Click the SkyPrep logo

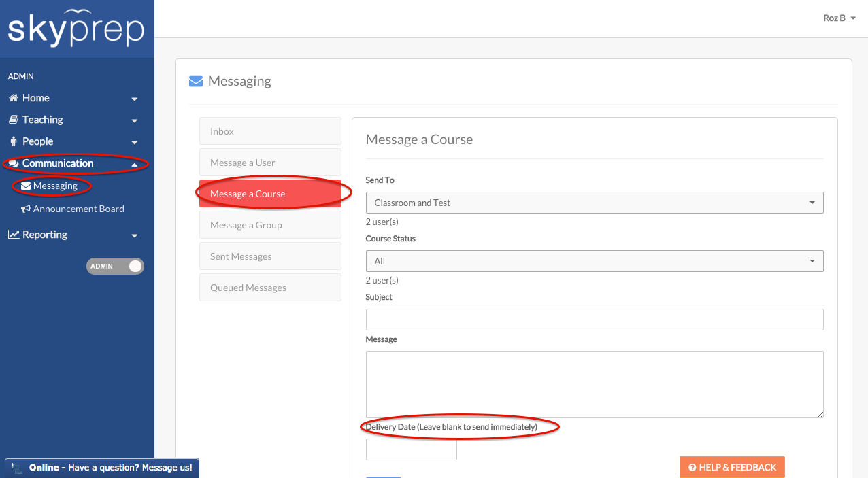(76, 29)
